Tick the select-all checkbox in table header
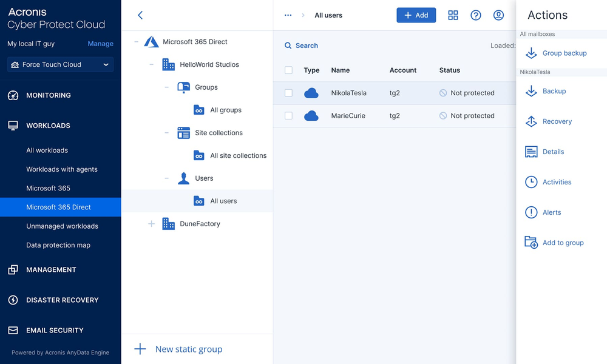Viewport: 607px width, 364px height. point(288,70)
